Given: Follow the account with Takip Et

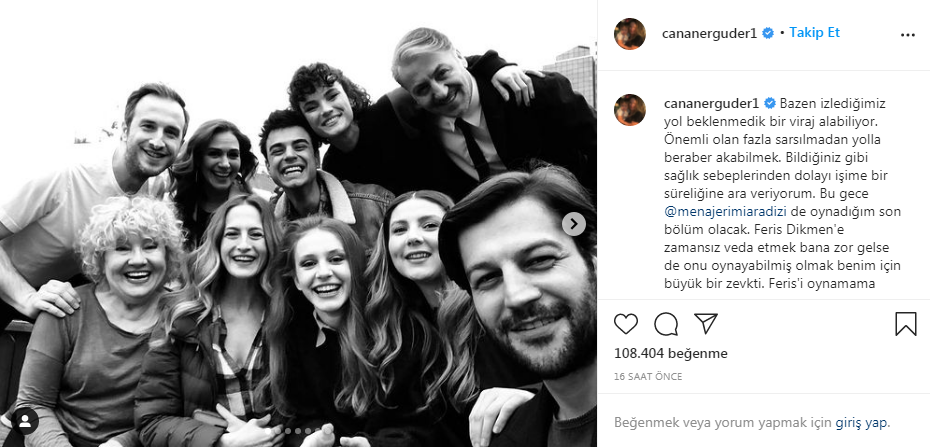Looking at the screenshot, I should click(815, 32).
